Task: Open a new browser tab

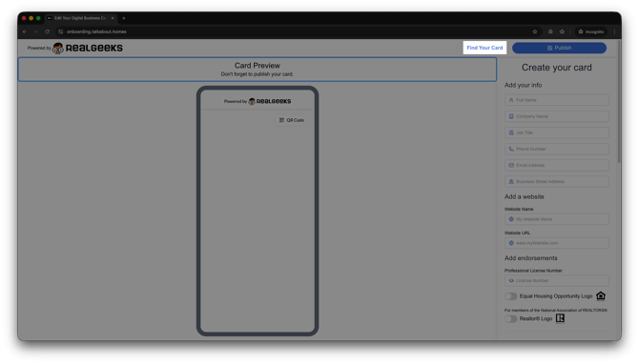Action: point(124,18)
